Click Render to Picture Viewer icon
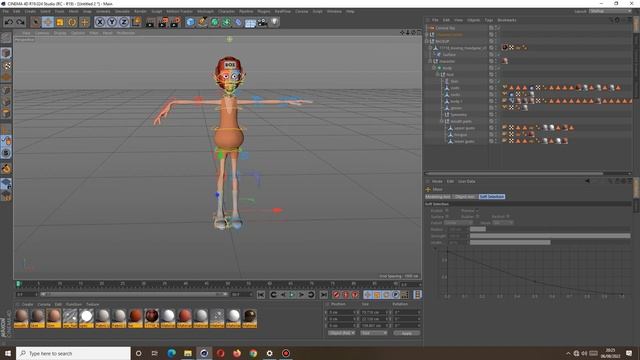The image size is (640, 360). (163, 22)
